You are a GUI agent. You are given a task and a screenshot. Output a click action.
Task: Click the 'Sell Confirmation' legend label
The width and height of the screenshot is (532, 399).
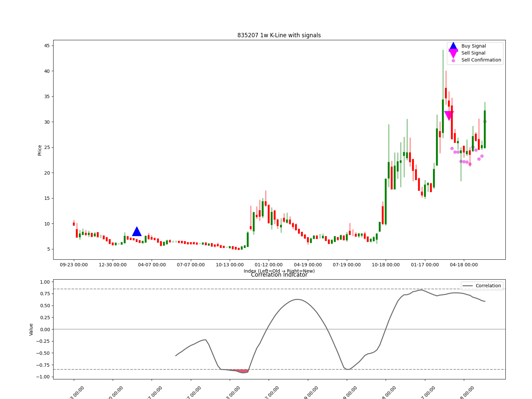[481, 60]
